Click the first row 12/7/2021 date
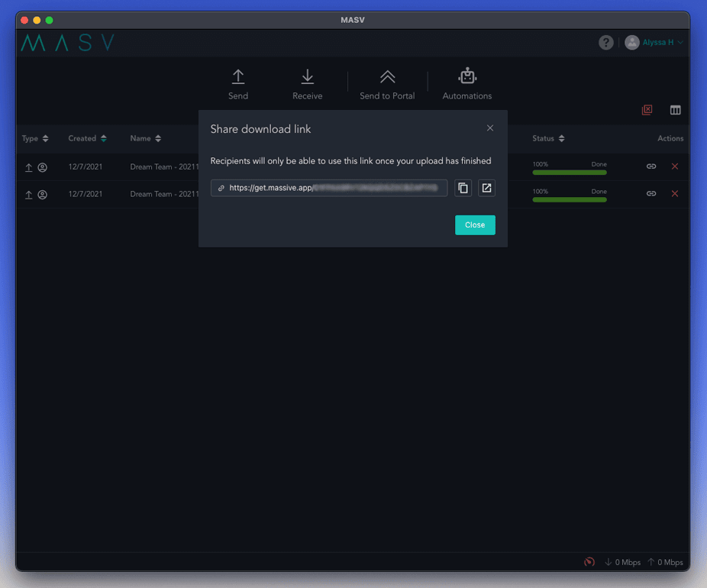 pyautogui.click(x=86, y=166)
